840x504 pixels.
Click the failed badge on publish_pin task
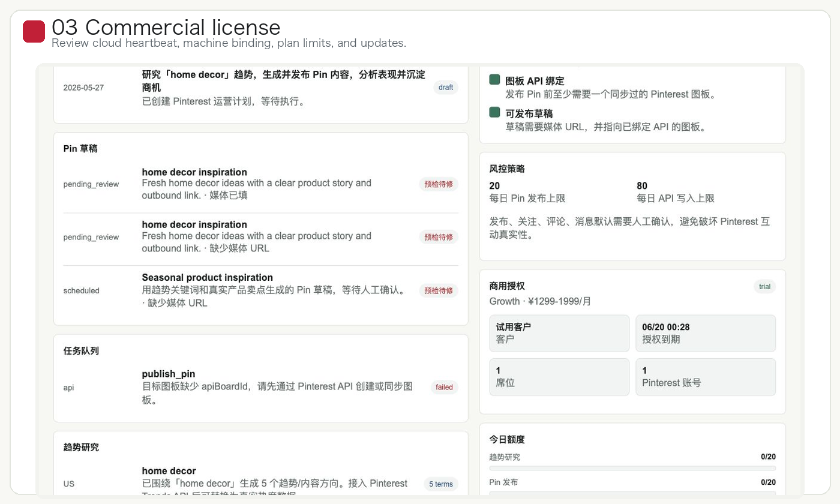pos(444,387)
